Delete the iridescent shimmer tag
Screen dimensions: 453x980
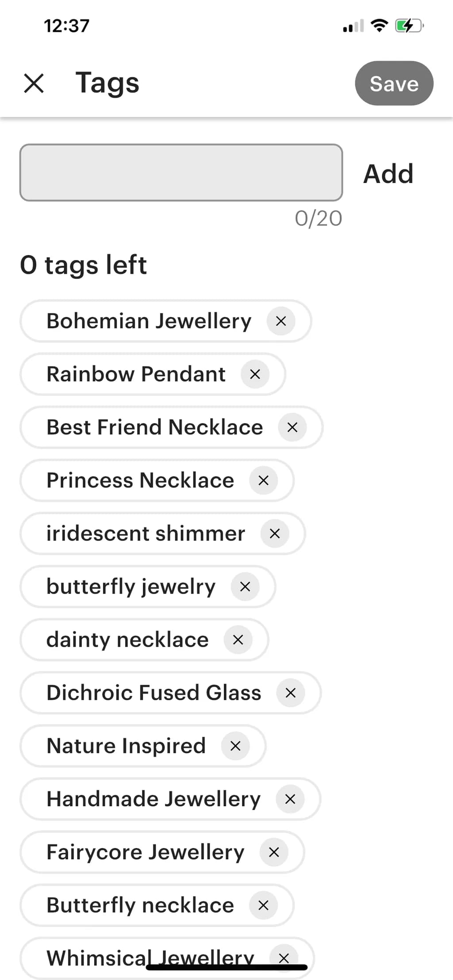click(275, 533)
